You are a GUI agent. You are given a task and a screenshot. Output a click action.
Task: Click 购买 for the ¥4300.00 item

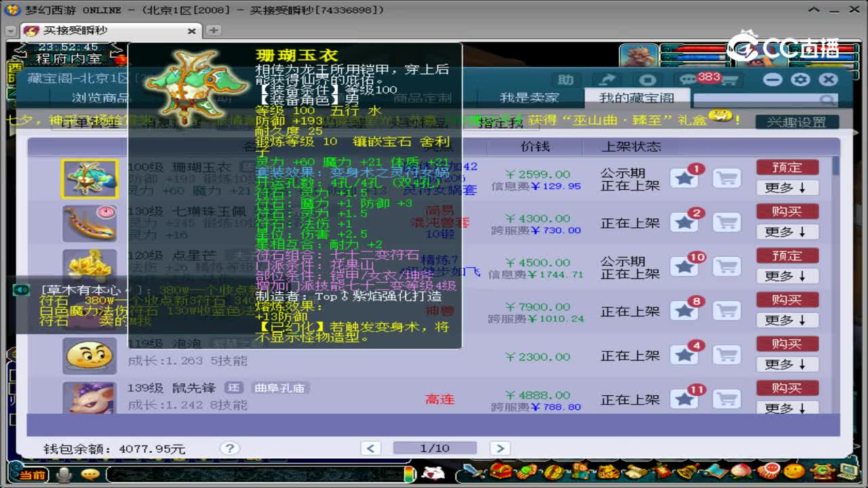tap(787, 211)
